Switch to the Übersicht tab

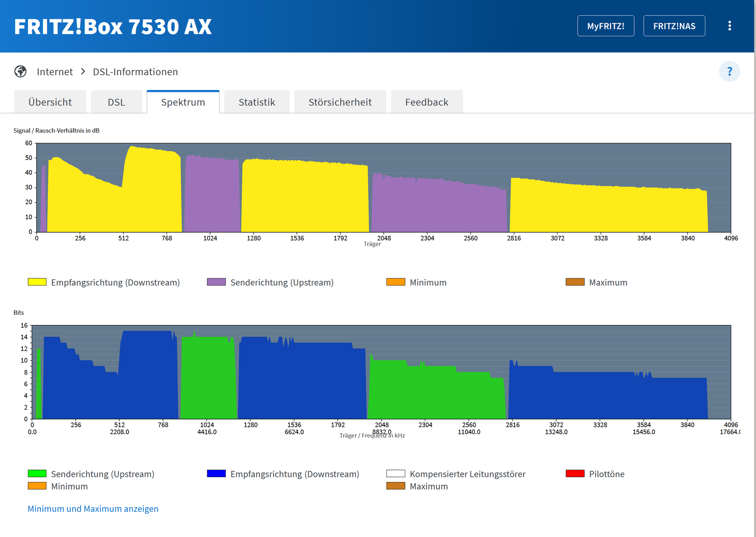click(50, 102)
